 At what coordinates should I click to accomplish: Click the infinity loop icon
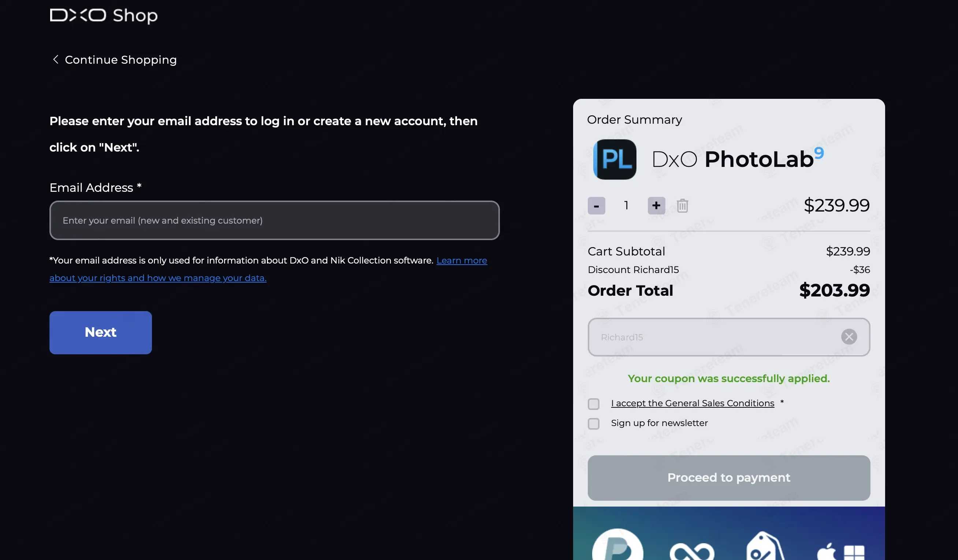tap(692, 551)
